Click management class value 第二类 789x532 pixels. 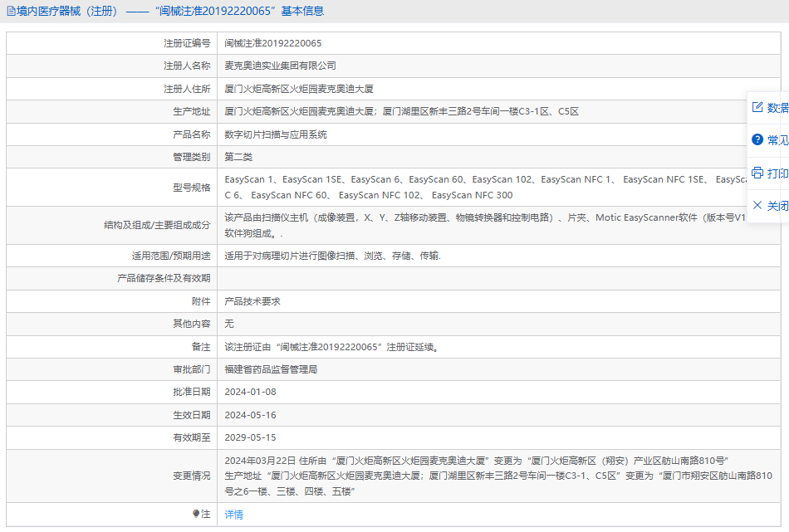point(238,157)
